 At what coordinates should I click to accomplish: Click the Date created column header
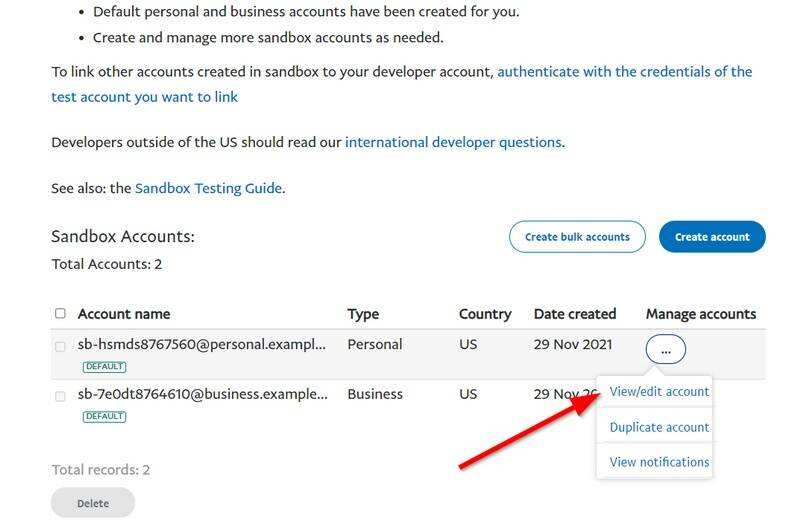tap(575, 314)
